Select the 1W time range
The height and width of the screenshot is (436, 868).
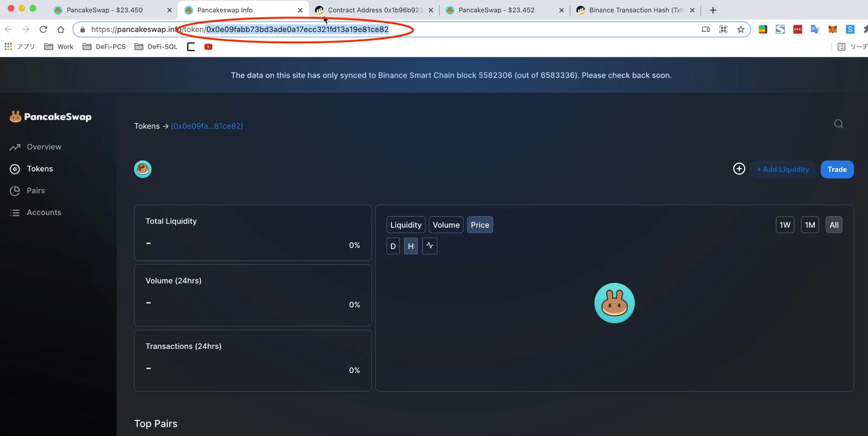click(785, 225)
